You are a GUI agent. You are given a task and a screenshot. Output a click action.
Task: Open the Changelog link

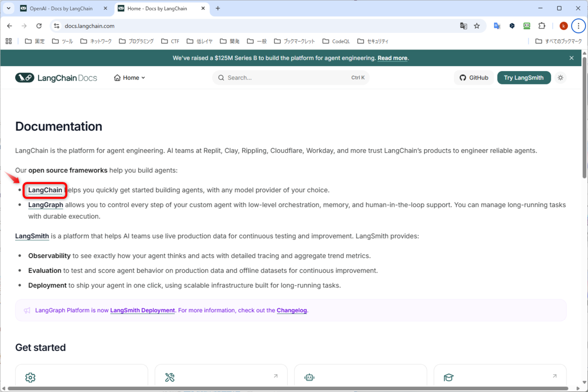tap(292, 310)
